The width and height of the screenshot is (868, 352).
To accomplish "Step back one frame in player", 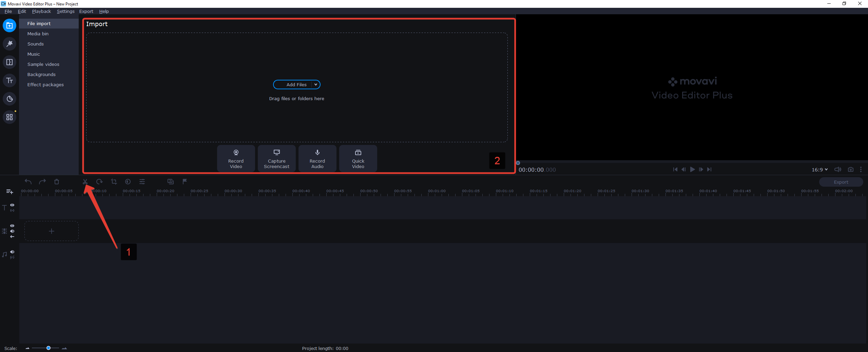I will (683, 169).
